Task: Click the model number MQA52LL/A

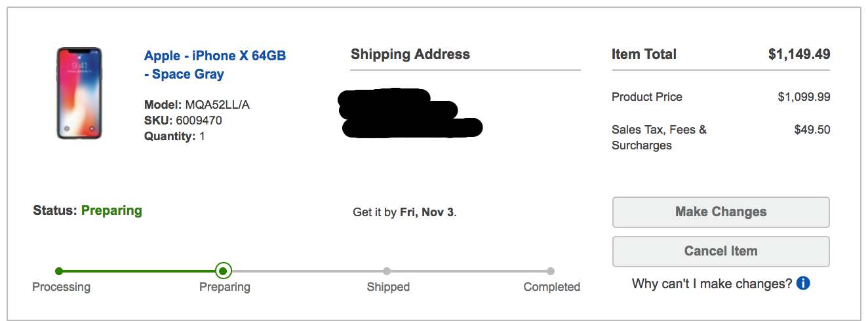Action: (218, 105)
